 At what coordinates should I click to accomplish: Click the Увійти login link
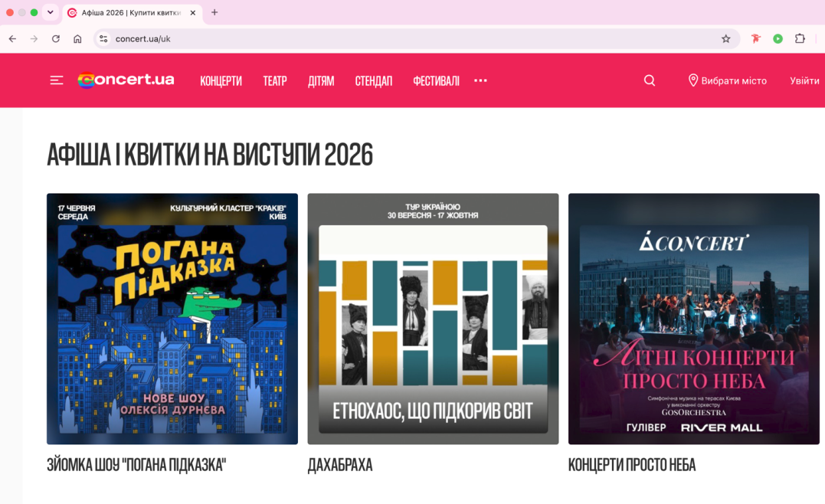[804, 80]
